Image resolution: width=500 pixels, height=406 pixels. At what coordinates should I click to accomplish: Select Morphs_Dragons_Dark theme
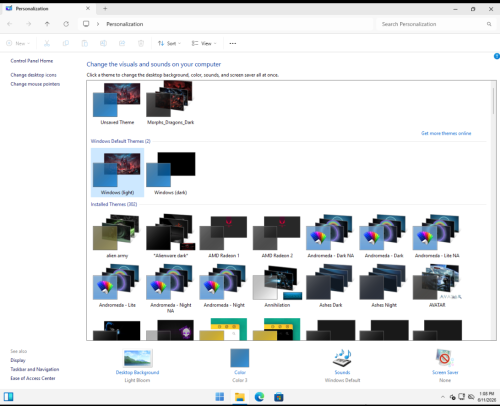[170, 104]
